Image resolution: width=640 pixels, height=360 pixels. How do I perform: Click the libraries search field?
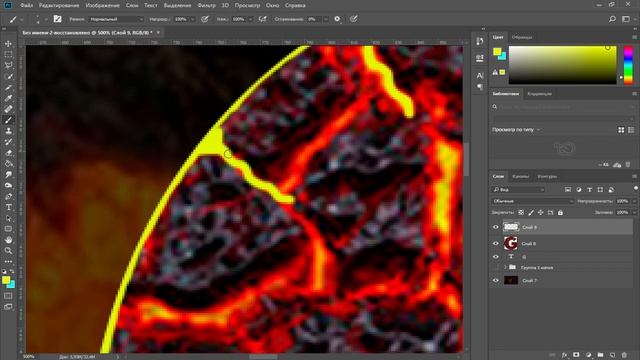(562, 107)
